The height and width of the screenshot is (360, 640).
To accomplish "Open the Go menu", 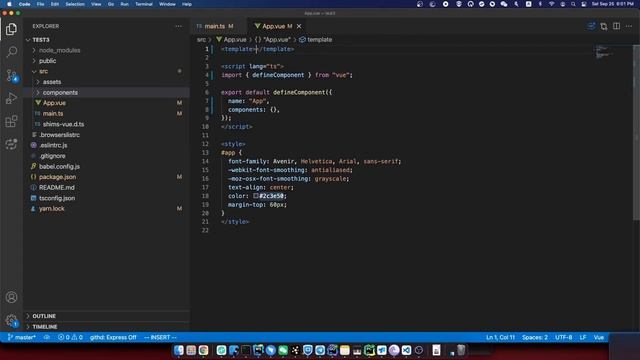I will pos(111,4).
